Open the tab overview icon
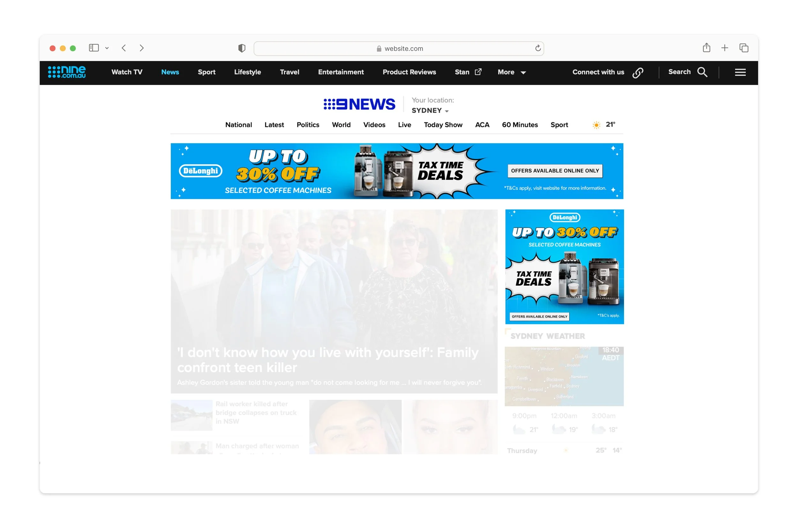 (x=744, y=48)
